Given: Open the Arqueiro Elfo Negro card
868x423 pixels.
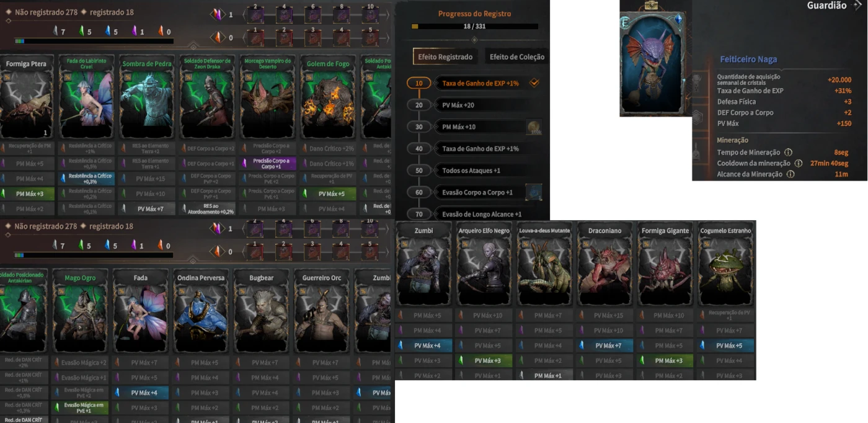Looking at the screenshot, I should click(x=485, y=264).
